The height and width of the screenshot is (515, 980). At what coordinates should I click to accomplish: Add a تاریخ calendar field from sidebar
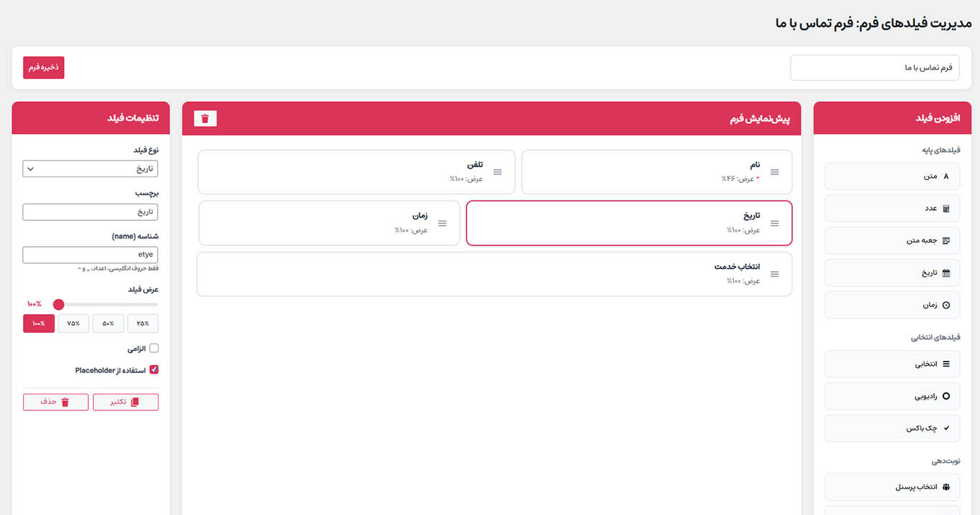892,273
